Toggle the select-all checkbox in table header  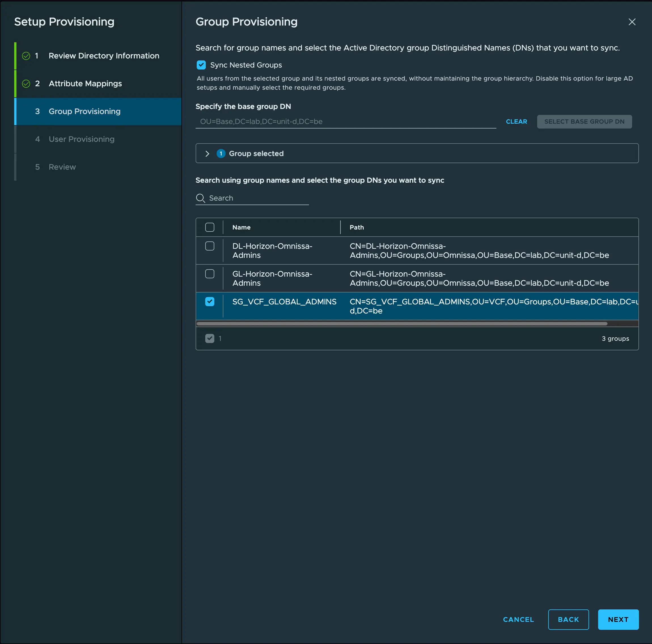[209, 227]
